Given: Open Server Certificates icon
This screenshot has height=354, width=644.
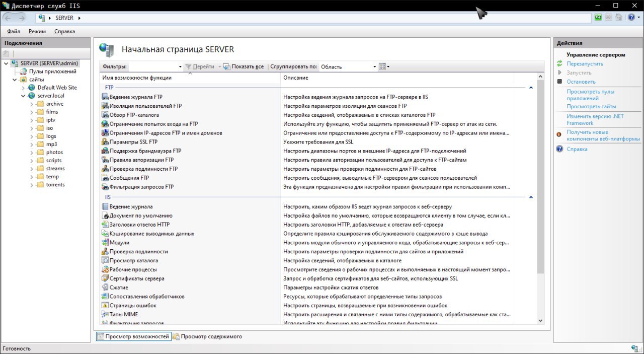Looking at the screenshot, I should (105, 278).
